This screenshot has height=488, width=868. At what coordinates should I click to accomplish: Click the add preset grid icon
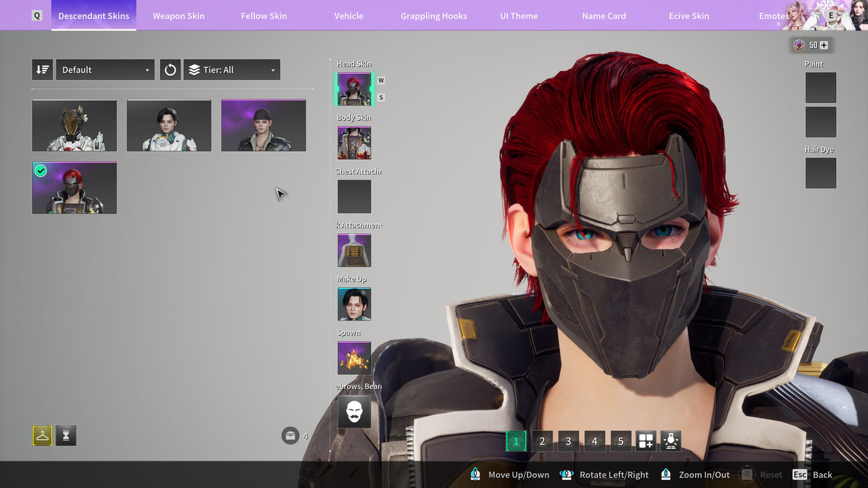click(x=646, y=441)
